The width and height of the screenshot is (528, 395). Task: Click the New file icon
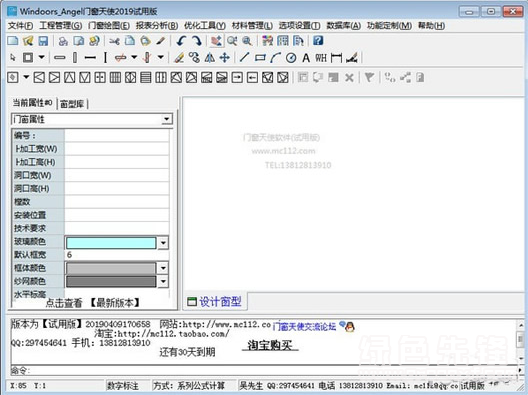coord(13,41)
